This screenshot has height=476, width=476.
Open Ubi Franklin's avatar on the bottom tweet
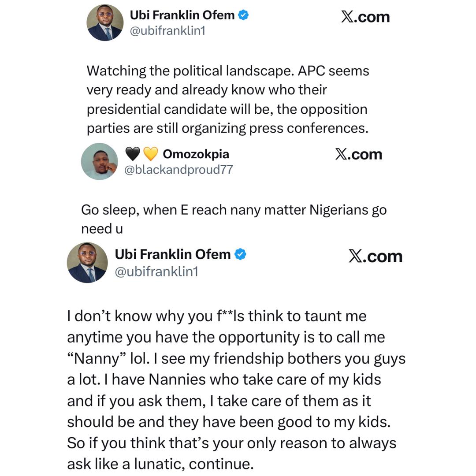click(x=87, y=262)
